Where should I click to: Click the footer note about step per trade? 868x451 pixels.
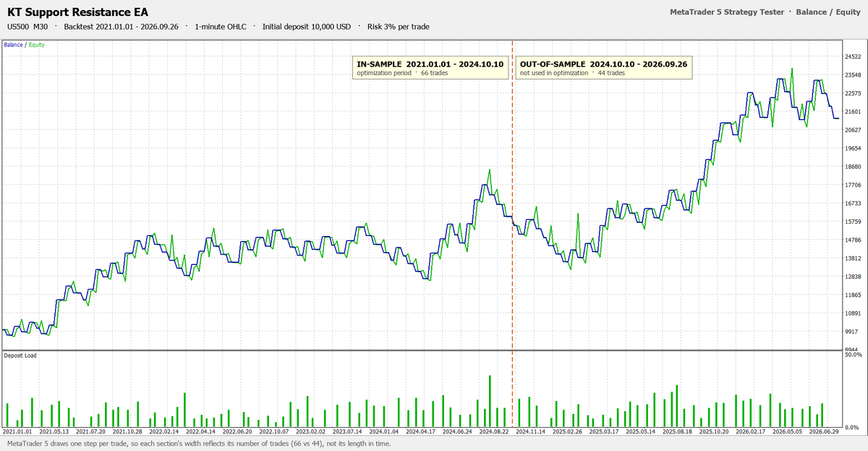point(199,443)
